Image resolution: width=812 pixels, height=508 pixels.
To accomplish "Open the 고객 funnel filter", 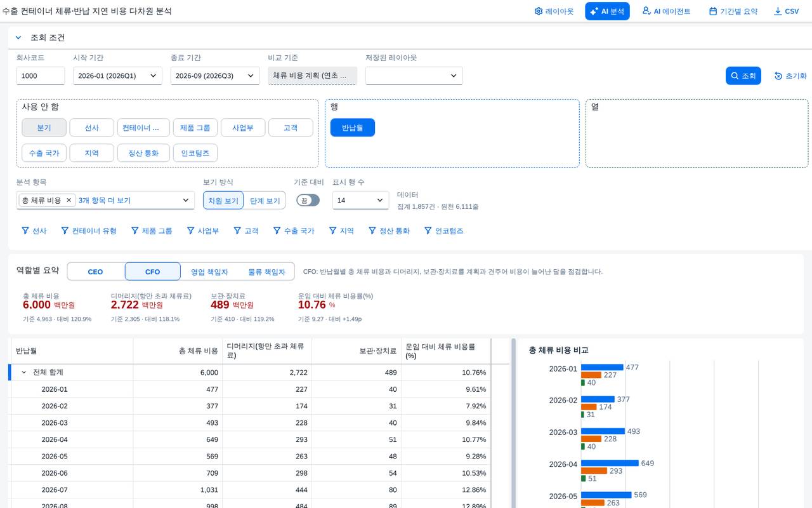I will 246,231.
